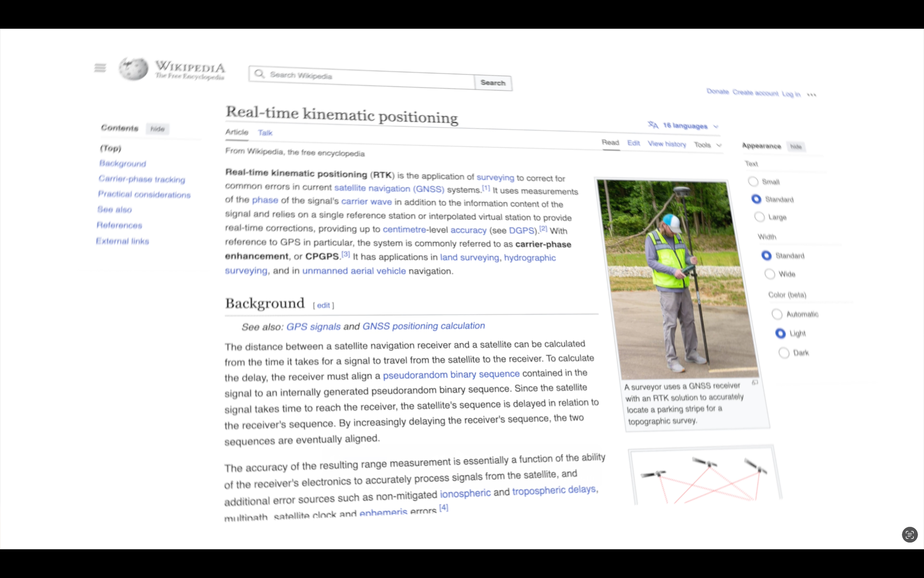
Task: Open the surveying link in intro
Action: [495, 177]
